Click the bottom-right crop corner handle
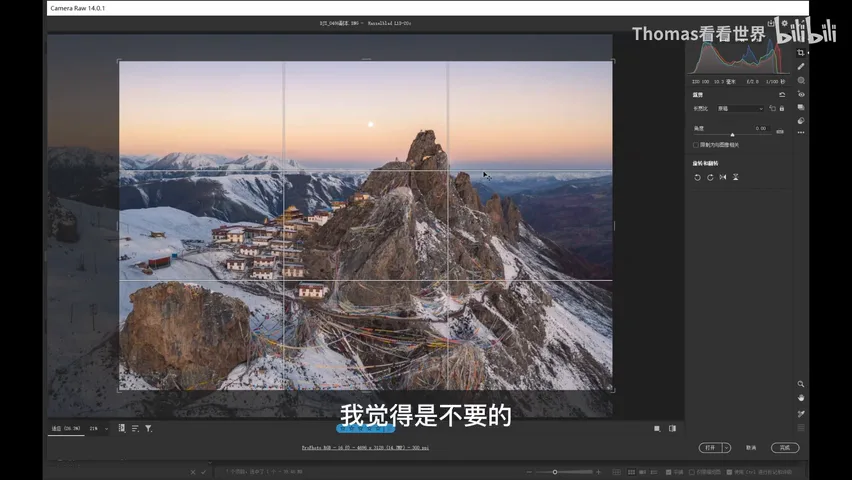 612,389
